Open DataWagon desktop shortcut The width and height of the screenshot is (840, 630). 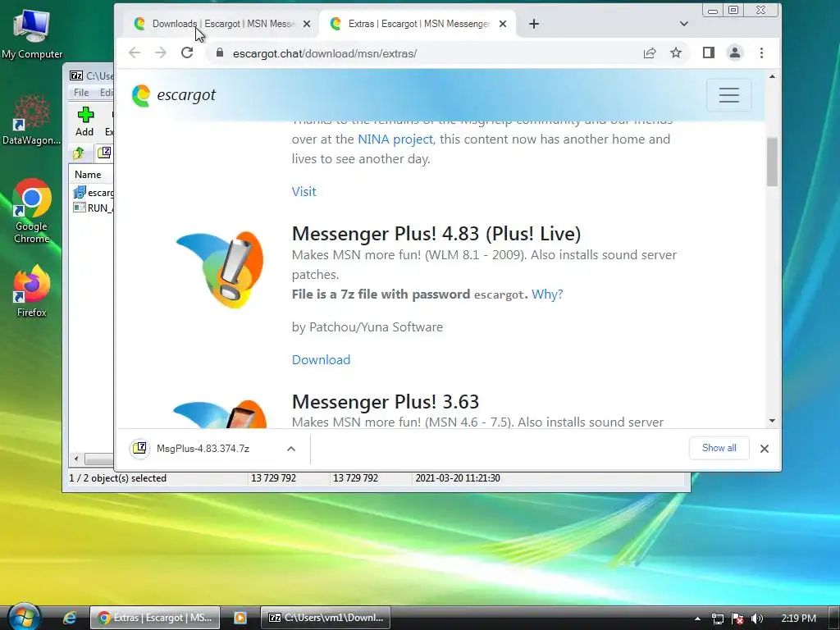point(31,120)
